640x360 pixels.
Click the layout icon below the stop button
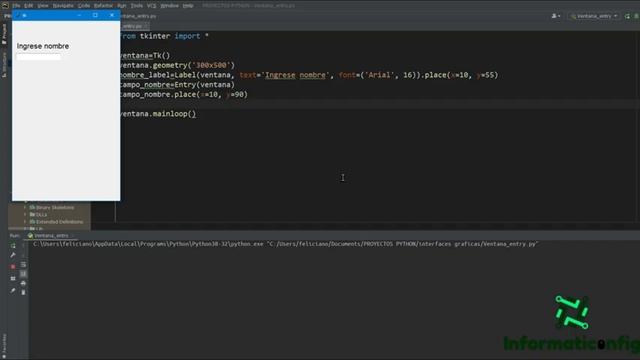[13, 278]
